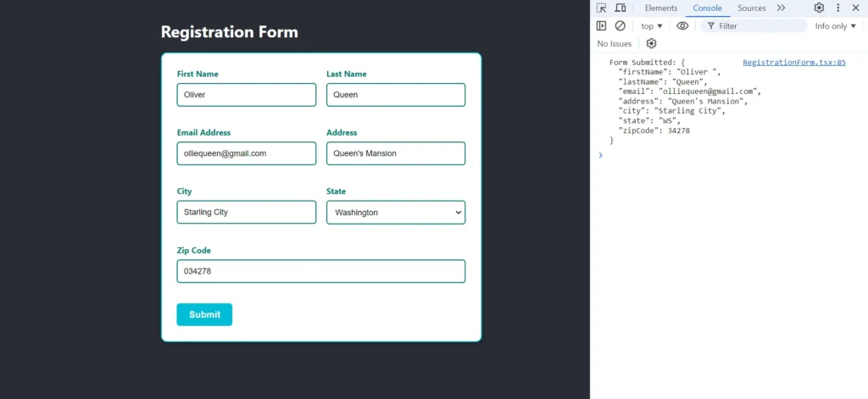The image size is (868, 399).
Task: Click the No Issues label
Action: pos(614,44)
